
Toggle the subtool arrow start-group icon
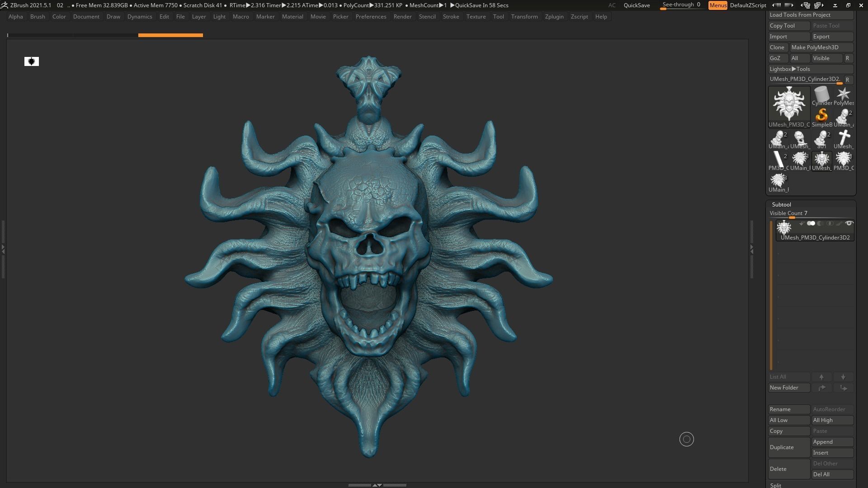pos(802,224)
